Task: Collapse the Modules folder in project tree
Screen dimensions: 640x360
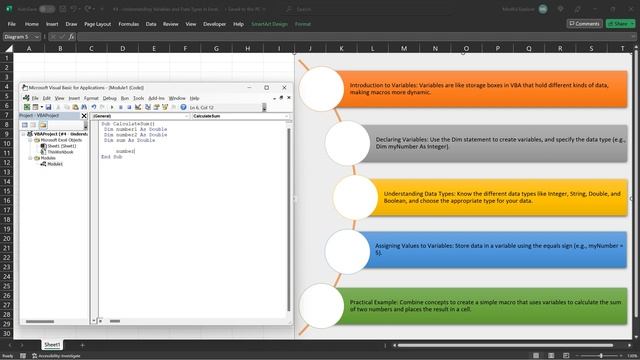Action: [30, 158]
